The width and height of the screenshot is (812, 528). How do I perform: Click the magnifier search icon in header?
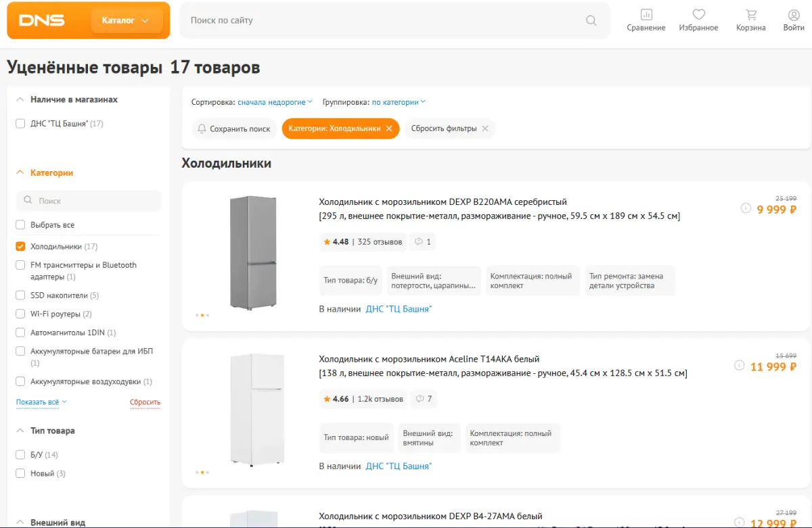(x=591, y=20)
